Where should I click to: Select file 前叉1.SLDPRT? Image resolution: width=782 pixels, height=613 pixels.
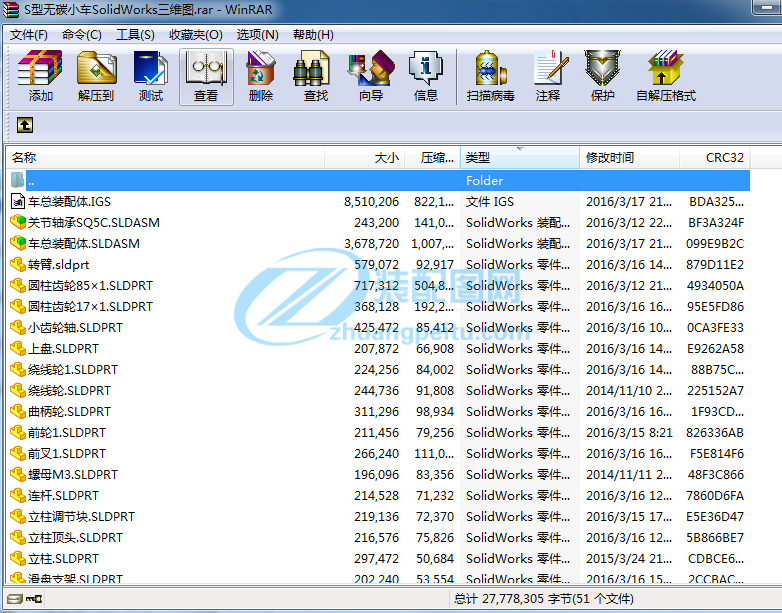67,453
